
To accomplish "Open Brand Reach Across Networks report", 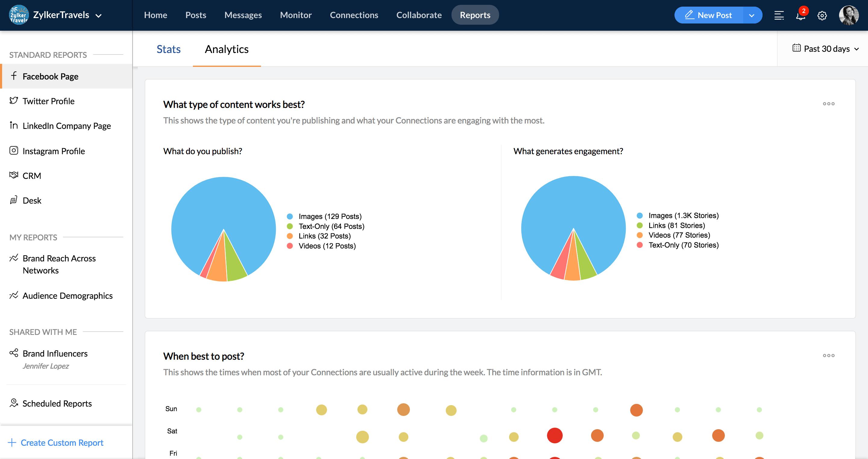I will coord(59,264).
